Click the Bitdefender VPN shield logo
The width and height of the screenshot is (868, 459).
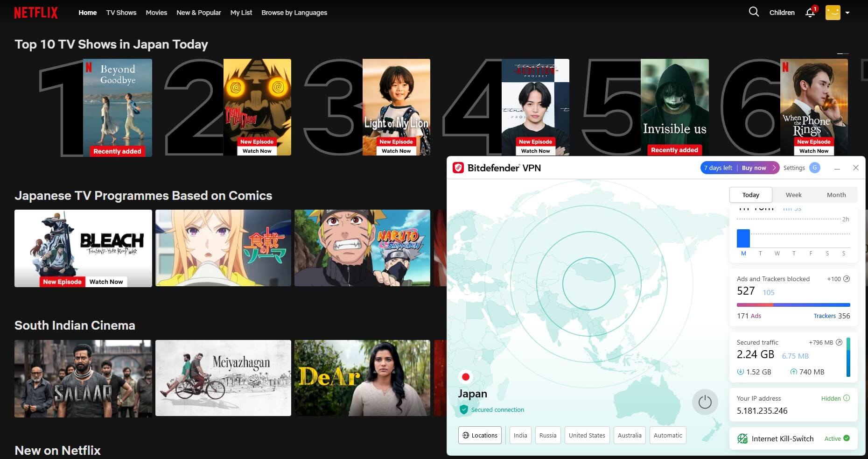459,168
